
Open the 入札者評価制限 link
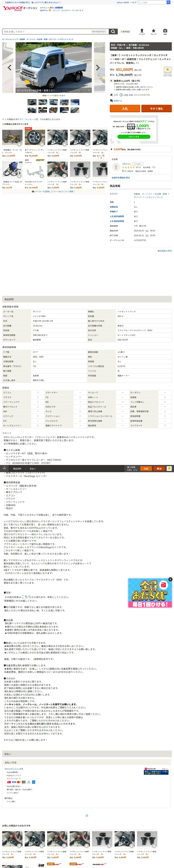[117, 216]
